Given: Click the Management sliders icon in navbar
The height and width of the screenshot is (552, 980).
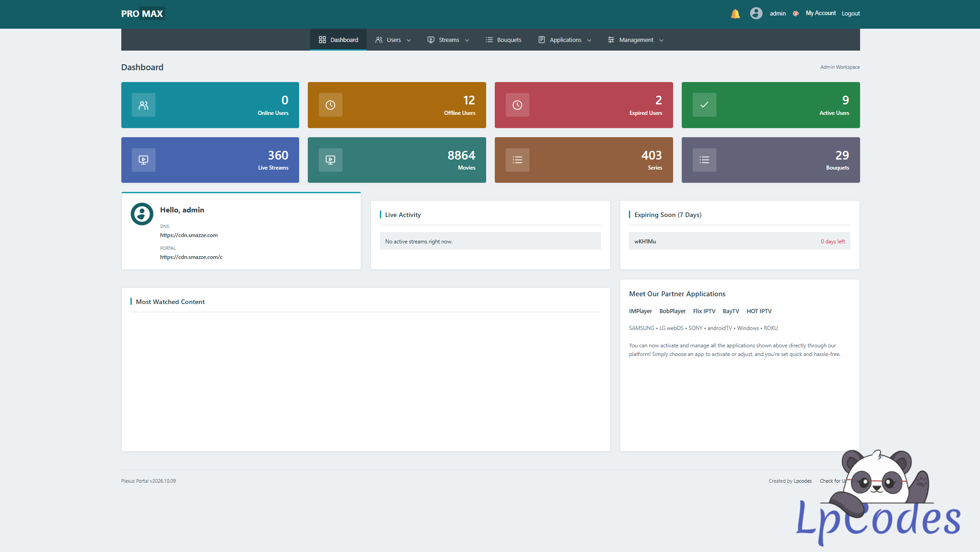Looking at the screenshot, I should pos(611,40).
